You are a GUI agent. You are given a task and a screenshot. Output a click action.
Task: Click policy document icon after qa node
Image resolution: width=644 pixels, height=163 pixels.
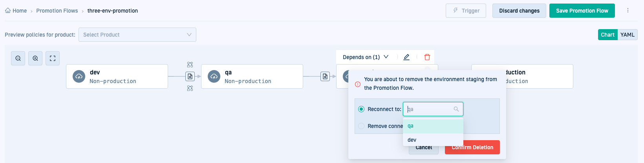pos(325,76)
